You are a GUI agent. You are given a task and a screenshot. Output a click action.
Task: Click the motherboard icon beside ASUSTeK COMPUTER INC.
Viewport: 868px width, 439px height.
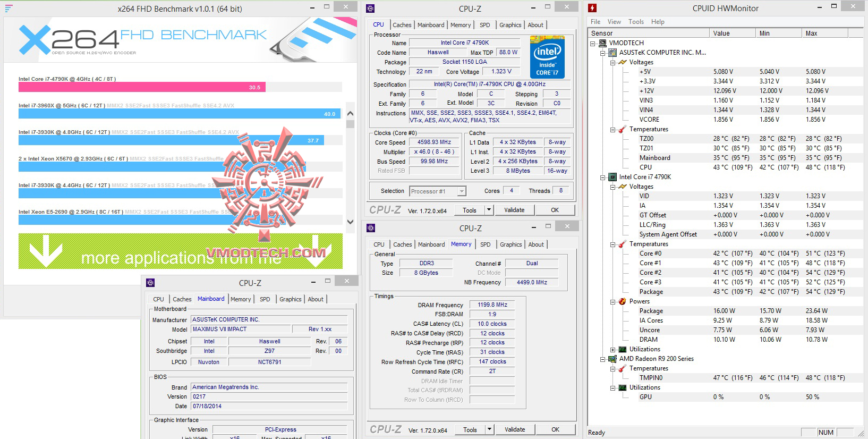click(x=614, y=53)
